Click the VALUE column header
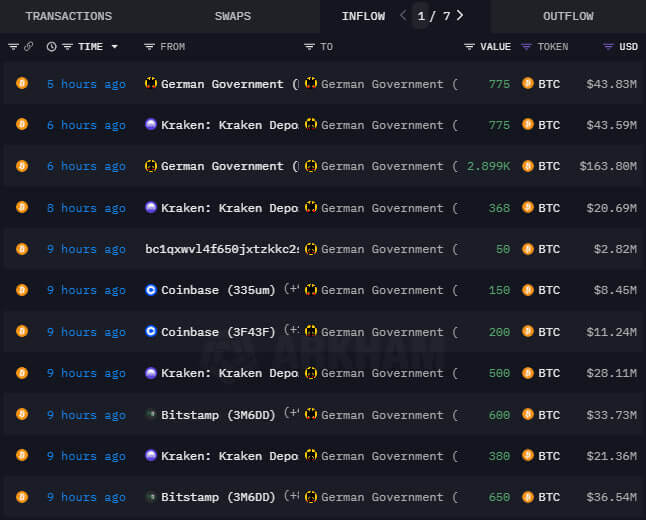 pos(495,47)
